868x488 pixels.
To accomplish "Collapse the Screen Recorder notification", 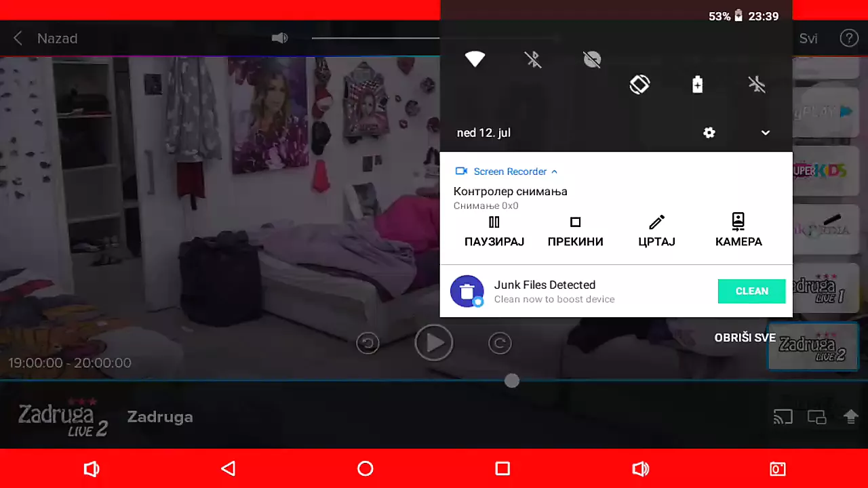I will [x=554, y=171].
